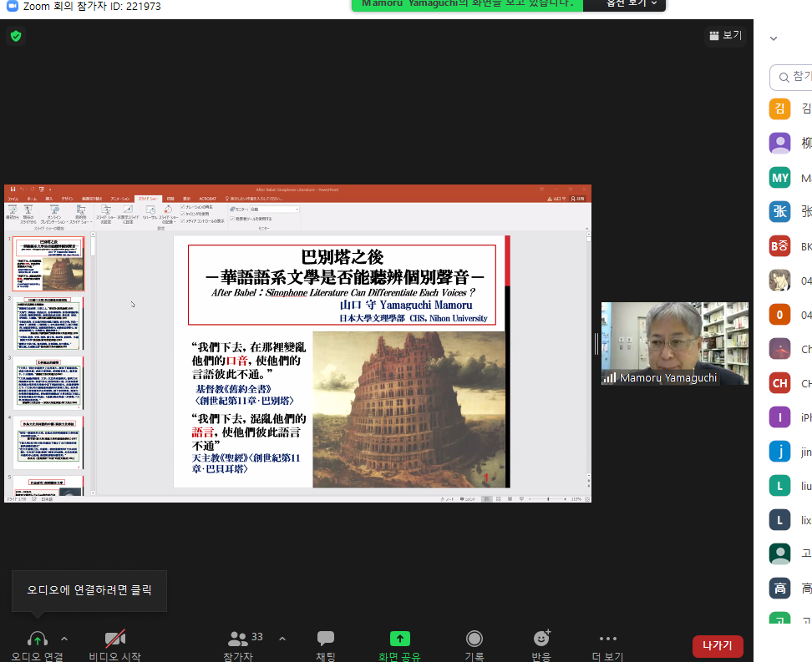Click the Join Audio headphone icon
812x662 pixels.
(37, 639)
